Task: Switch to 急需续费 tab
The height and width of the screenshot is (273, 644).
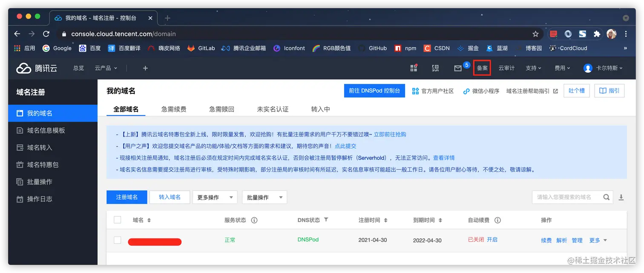Action: [x=174, y=109]
